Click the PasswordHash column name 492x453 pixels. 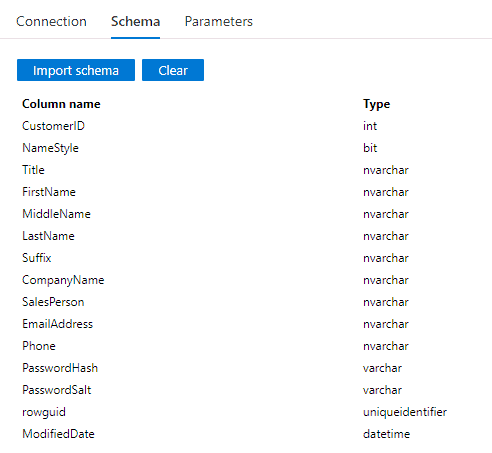60,368
